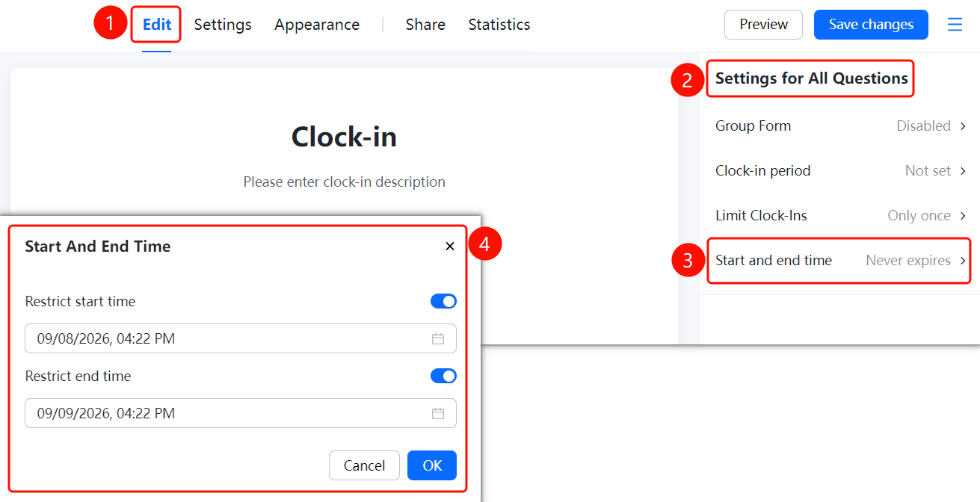
Task: Switch to the Appearance tab
Action: coord(317,25)
